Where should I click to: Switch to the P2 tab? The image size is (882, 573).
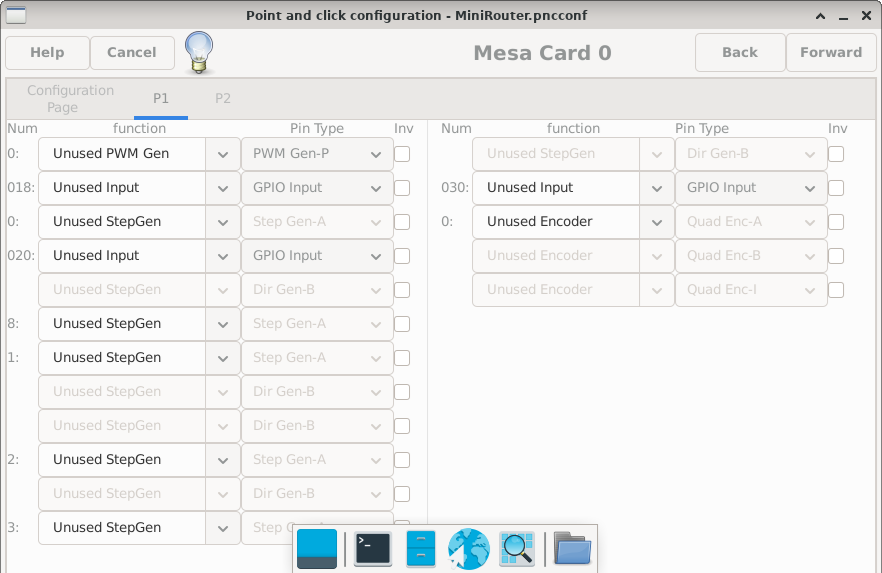223,98
